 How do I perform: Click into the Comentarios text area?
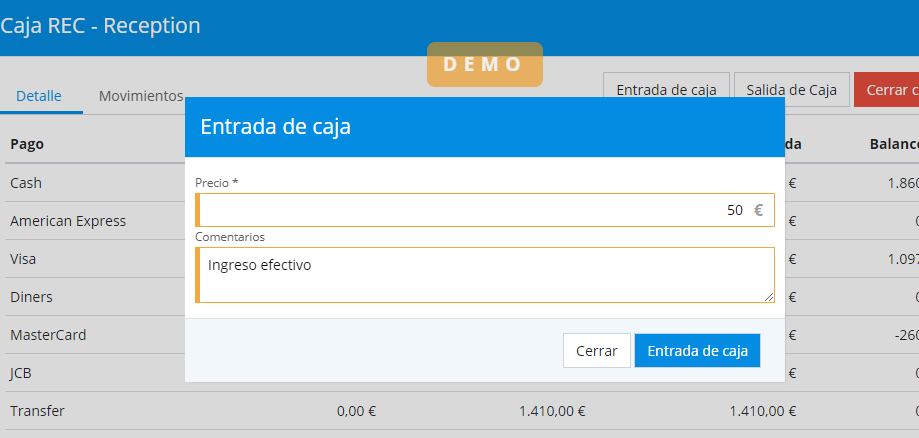486,274
